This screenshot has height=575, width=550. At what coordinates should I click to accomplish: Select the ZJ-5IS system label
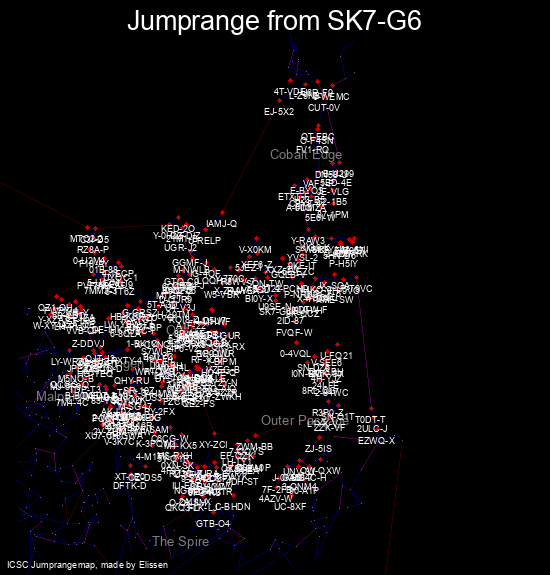click(318, 449)
